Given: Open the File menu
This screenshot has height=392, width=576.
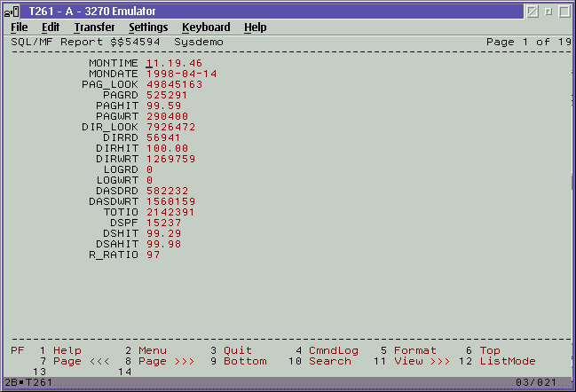Looking at the screenshot, I should [20, 27].
